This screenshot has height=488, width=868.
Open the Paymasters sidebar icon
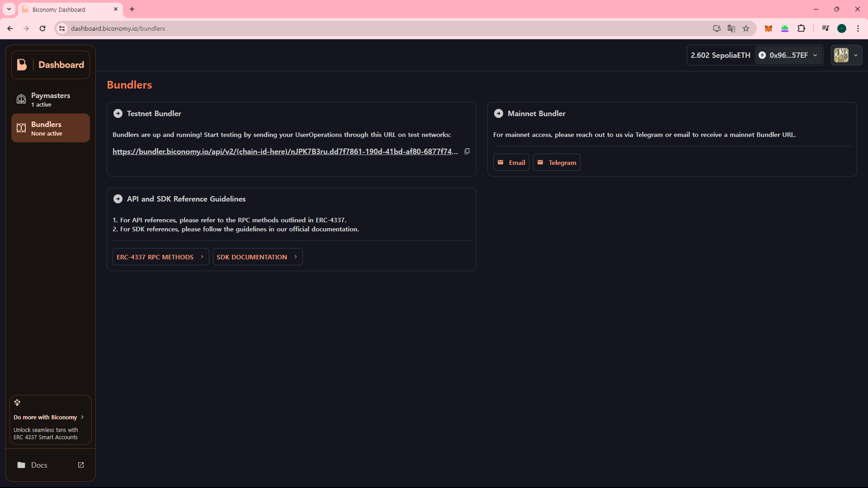tap(21, 99)
